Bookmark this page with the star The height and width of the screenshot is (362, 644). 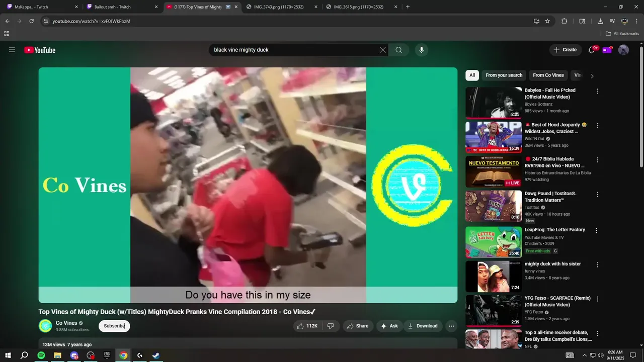click(547, 21)
